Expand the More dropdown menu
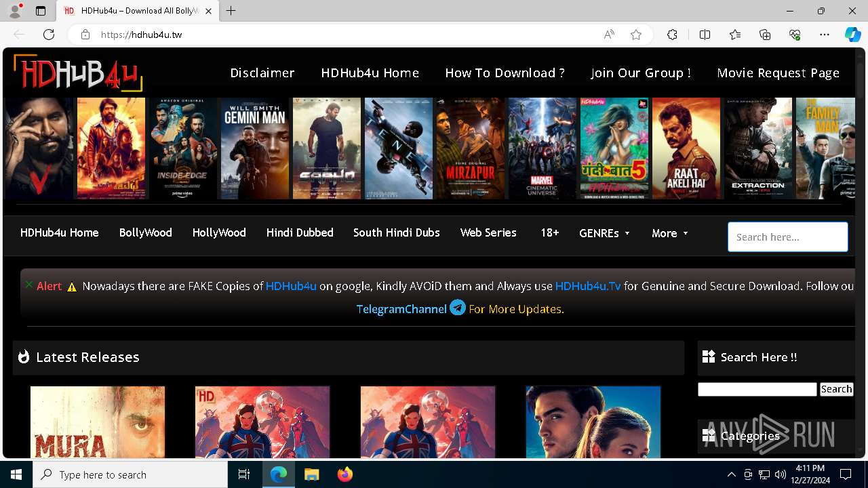868x488 pixels. tap(669, 233)
